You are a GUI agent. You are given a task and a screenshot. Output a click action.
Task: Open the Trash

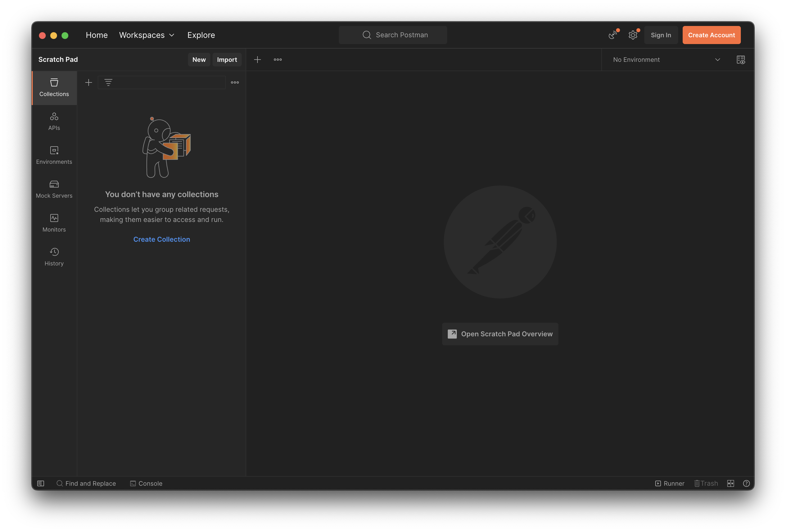pos(706,483)
